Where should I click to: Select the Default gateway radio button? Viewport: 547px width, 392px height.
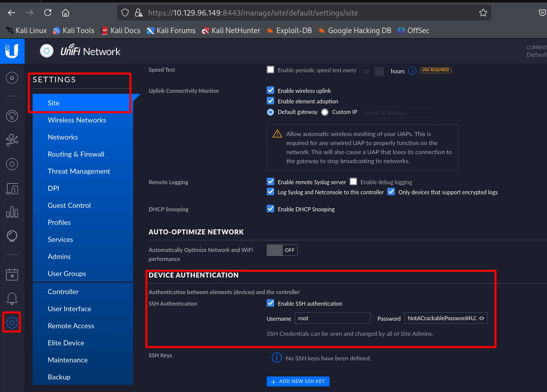tap(270, 112)
